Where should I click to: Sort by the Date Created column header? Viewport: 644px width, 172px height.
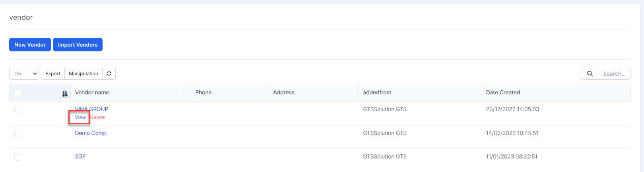pos(503,92)
